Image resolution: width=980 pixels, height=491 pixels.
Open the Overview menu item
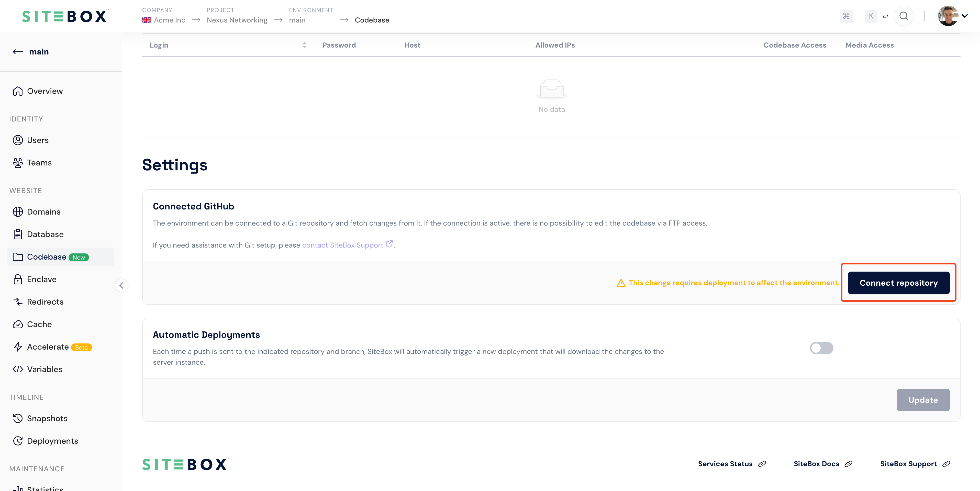61,91
